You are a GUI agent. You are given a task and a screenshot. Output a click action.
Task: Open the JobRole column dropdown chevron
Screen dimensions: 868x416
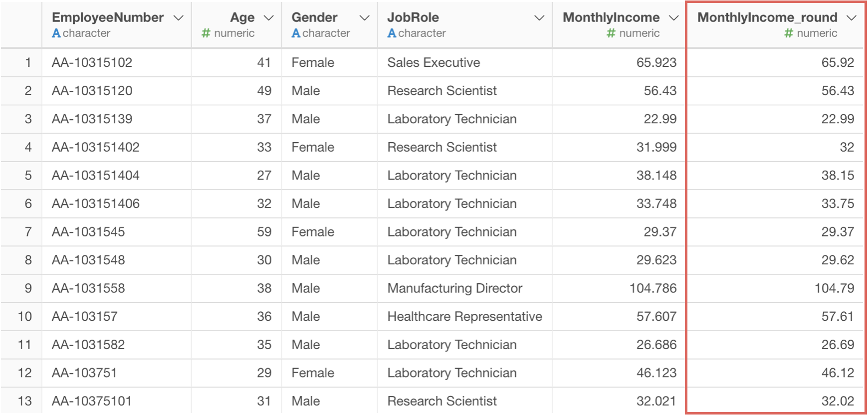coord(539,18)
